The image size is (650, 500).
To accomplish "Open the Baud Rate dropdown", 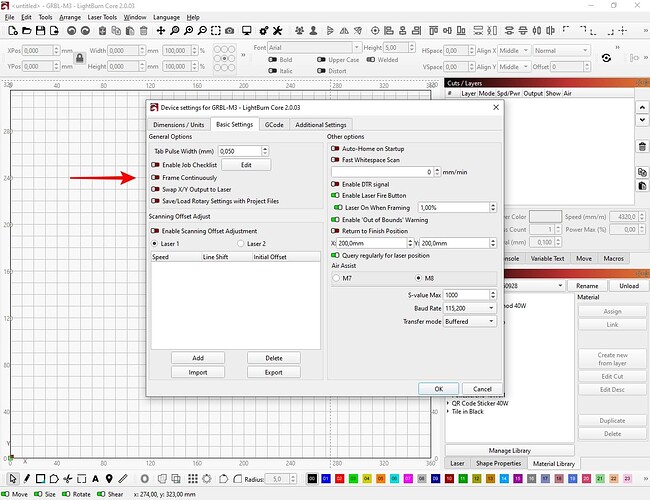I will (469, 308).
